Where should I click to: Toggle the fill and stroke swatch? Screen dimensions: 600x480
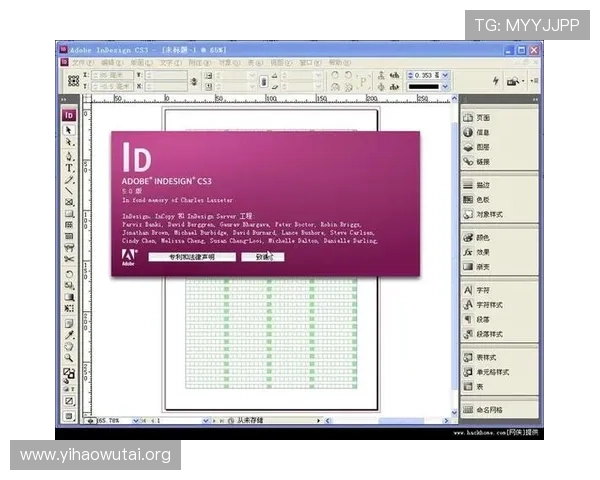69,373
